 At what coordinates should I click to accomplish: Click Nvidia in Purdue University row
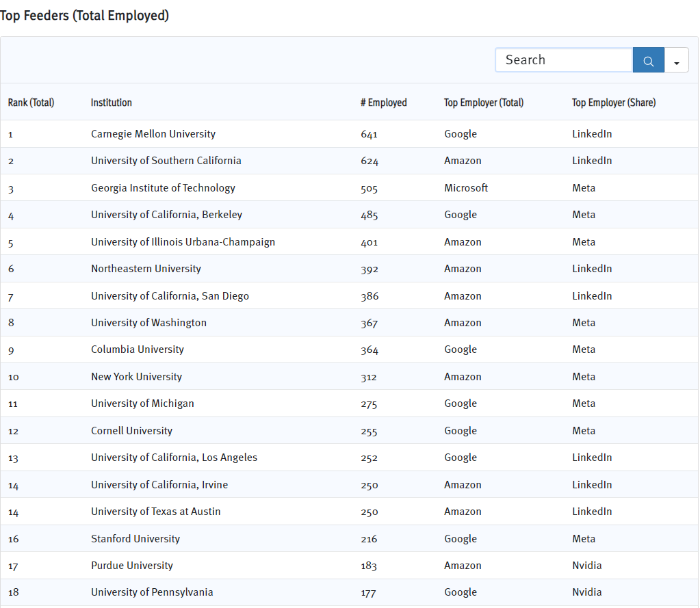(586, 565)
